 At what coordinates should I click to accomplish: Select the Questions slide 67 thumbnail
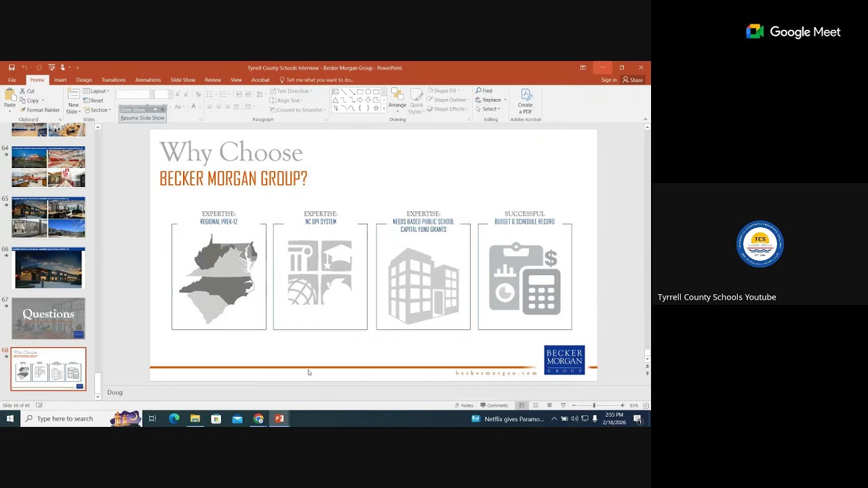[x=48, y=319]
